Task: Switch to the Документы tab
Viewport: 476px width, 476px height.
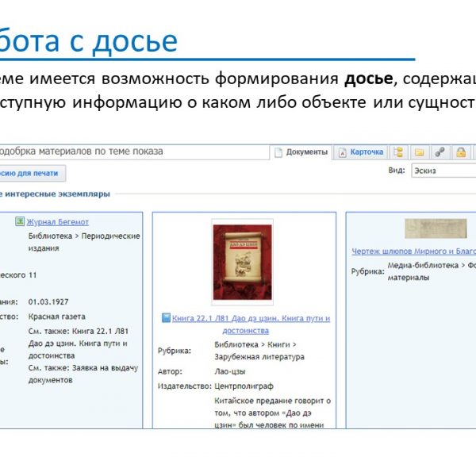Action: (x=301, y=152)
